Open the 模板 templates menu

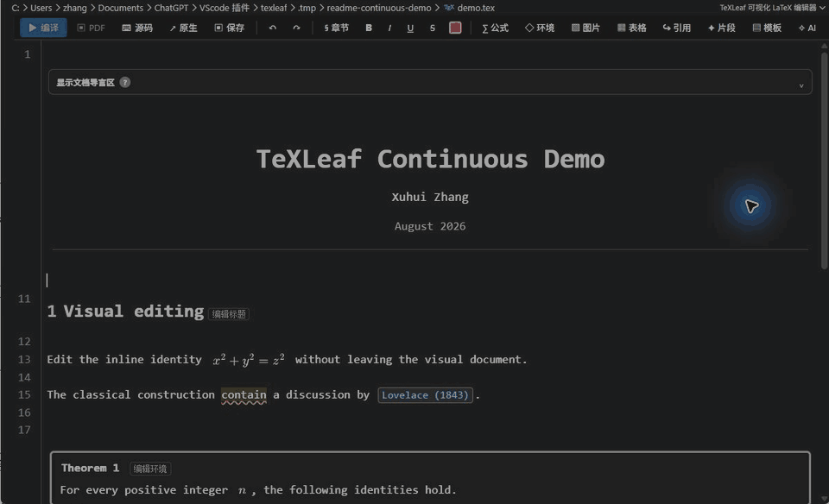pos(767,28)
